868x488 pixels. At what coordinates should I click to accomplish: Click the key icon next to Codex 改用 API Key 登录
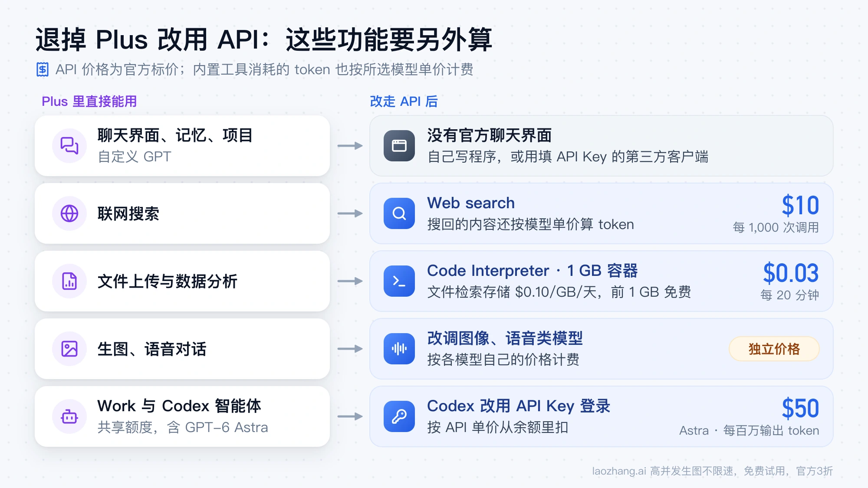pyautogui.click(x=399, y=416)
